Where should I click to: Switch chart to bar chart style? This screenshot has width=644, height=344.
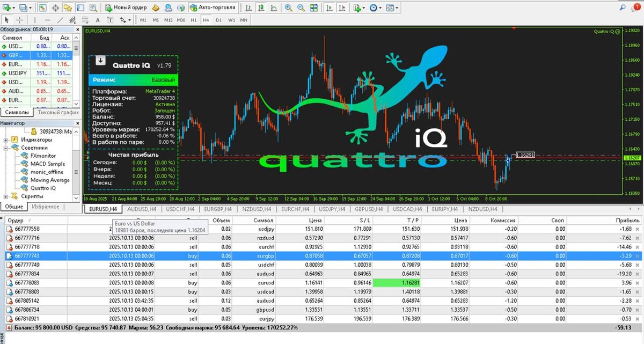248,8
